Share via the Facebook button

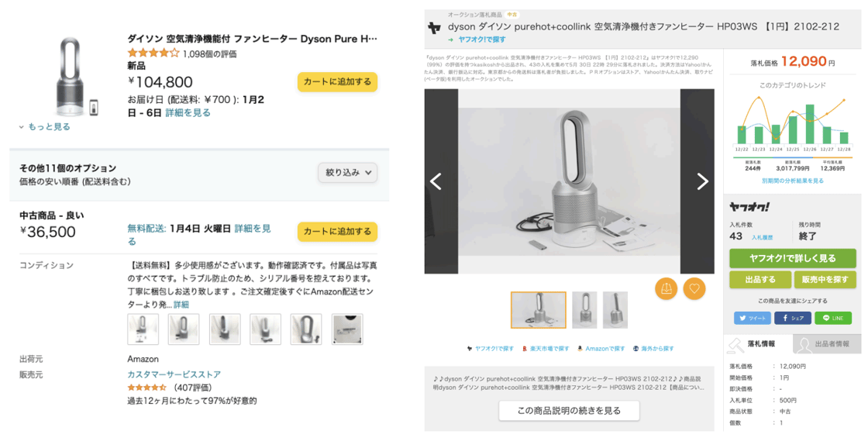(x=793, y=318)
